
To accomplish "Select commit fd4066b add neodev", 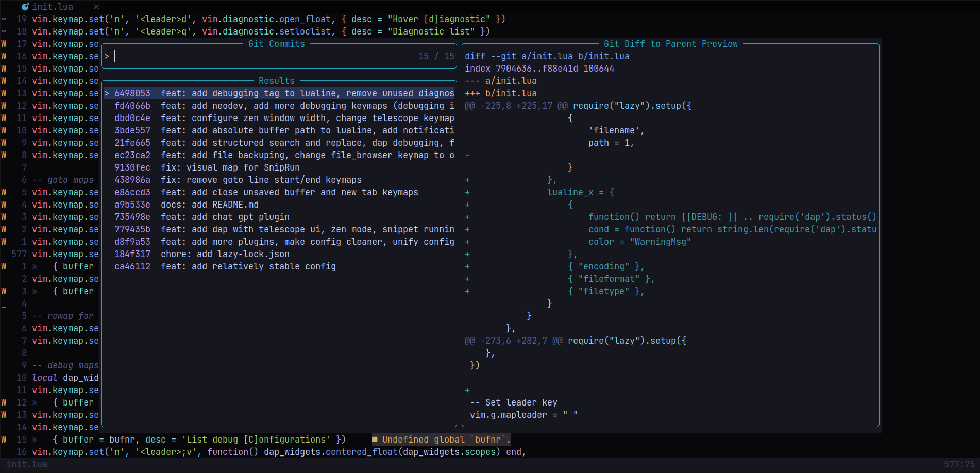I will (x=279, y=106).
